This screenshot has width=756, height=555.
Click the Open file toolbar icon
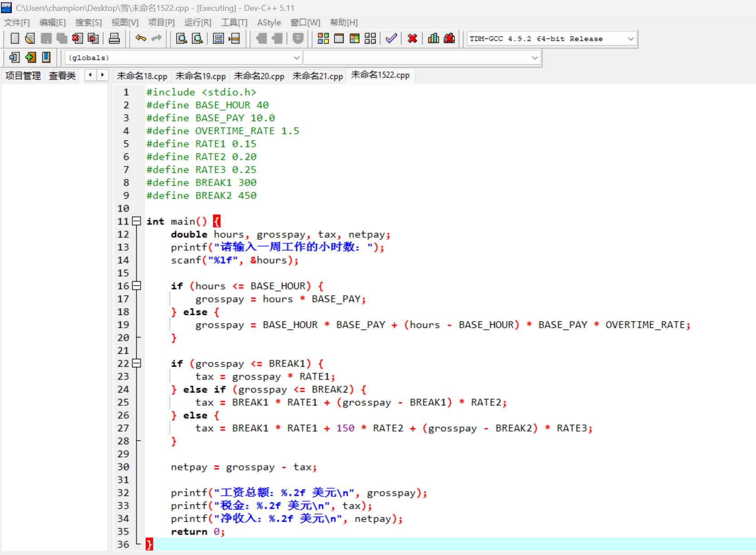[x=30, y=39]
